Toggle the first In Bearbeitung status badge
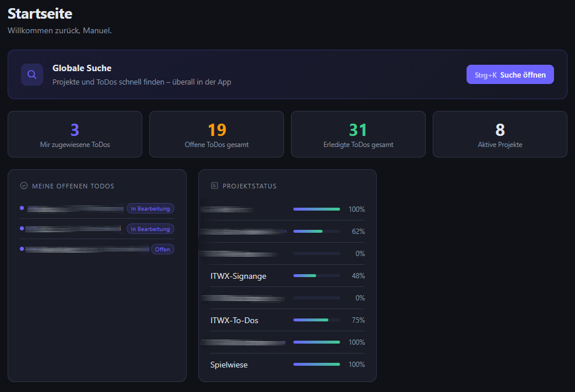Viewport: 575px width, 392px height. [x=150, y=208]
